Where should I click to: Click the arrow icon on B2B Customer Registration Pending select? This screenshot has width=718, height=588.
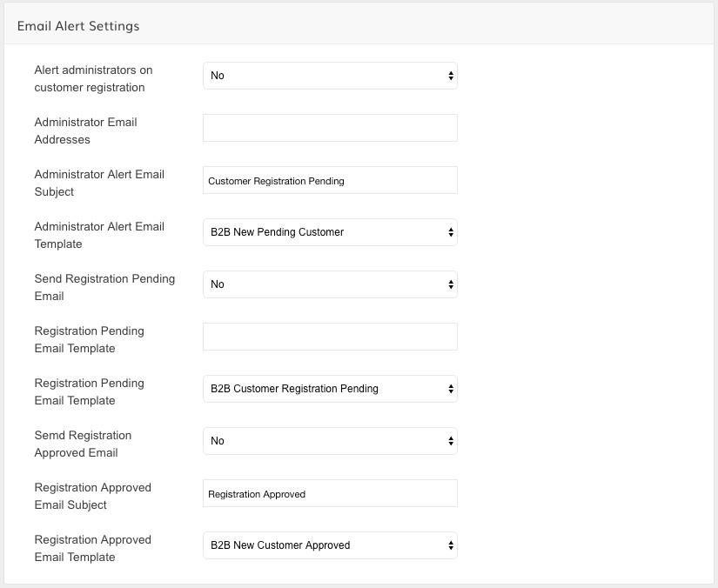(451, 389)
